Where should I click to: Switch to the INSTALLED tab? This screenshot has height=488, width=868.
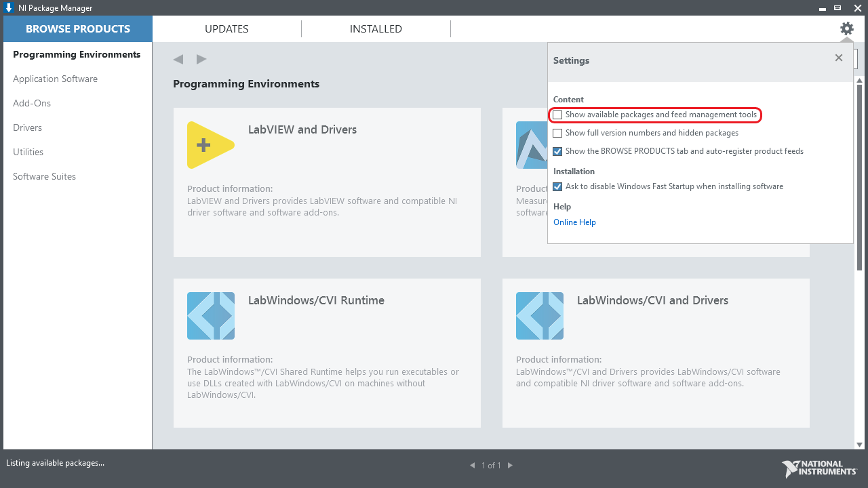pyautogui.click(x=376, y=29)
